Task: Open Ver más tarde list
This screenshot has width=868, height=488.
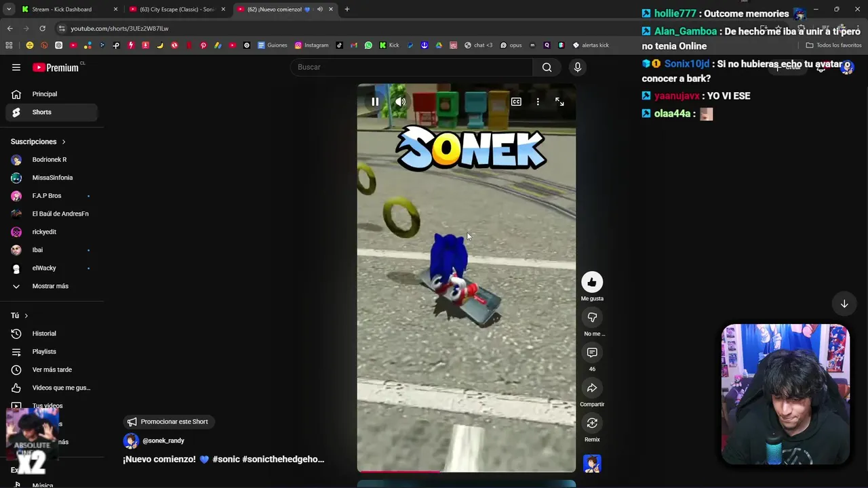Action: tap(52, 369)
